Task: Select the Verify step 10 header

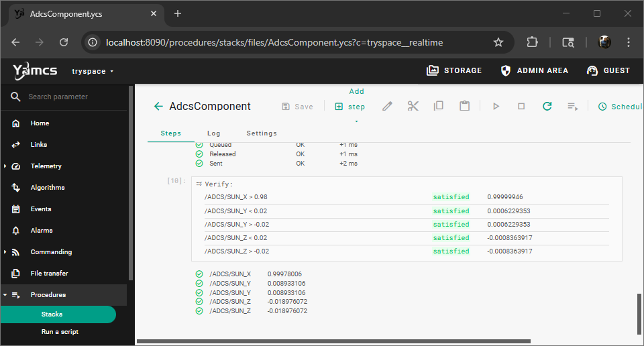Action: (x=219, y=184)
